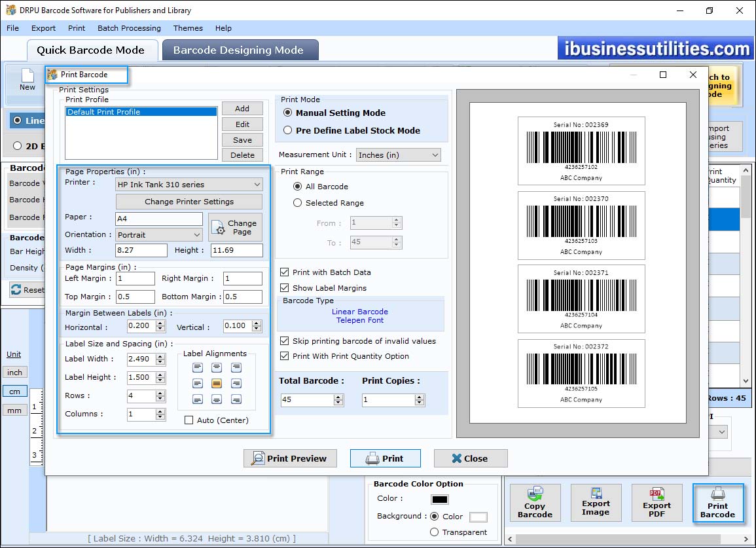Click the X Close button in dialog footer
The height and width of the screenshot is (548, 756).
pos(471,458)
